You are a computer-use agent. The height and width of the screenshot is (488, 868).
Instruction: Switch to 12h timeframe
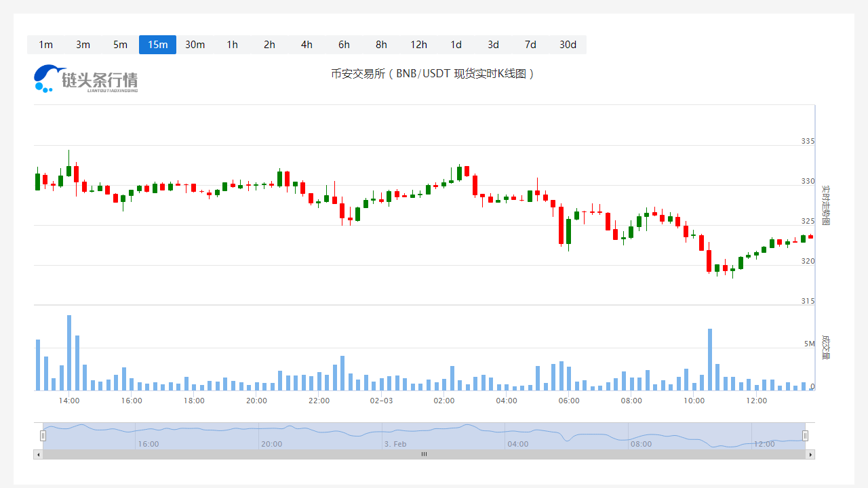click(418, 45)
